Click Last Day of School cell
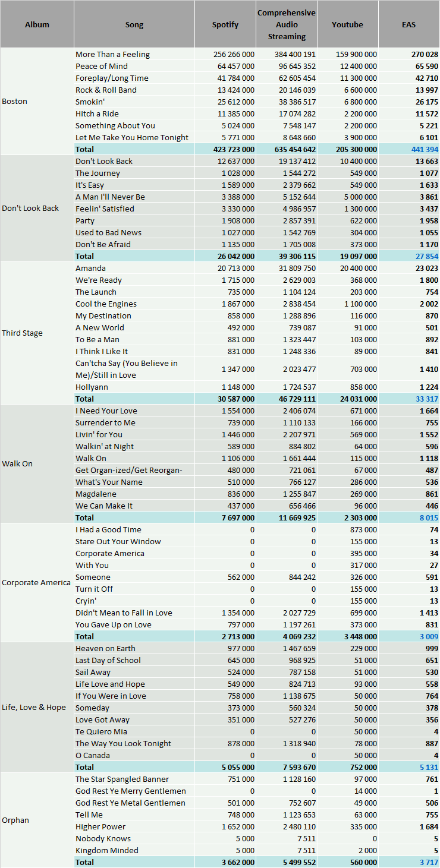 [x=134, y=660]
